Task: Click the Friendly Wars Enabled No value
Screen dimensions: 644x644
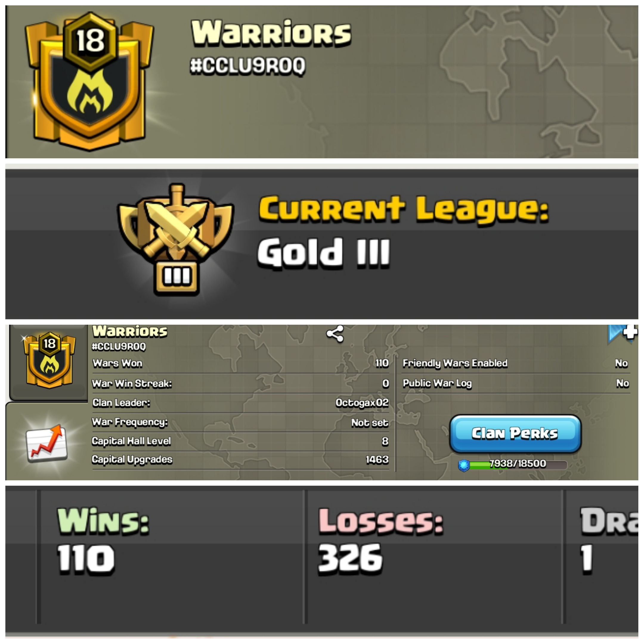Action: [621, 363]
